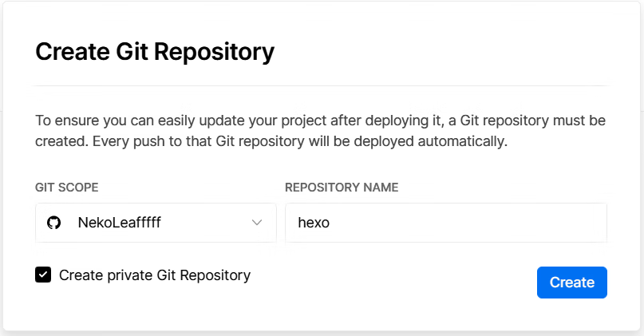Focus the Repository Name input field
Image resolution: width=644 pixels, height=336 pixels.
click(x=446, y=223)
